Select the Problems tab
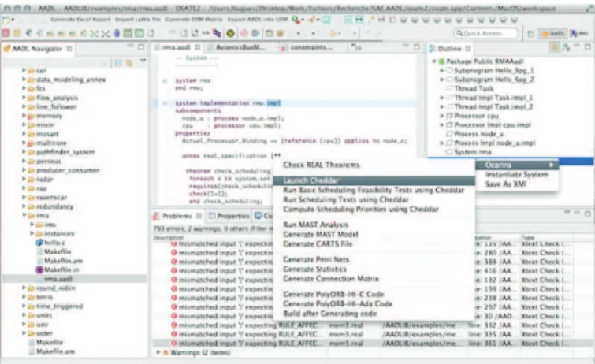 pyautogui.click(x=177, y=216)
